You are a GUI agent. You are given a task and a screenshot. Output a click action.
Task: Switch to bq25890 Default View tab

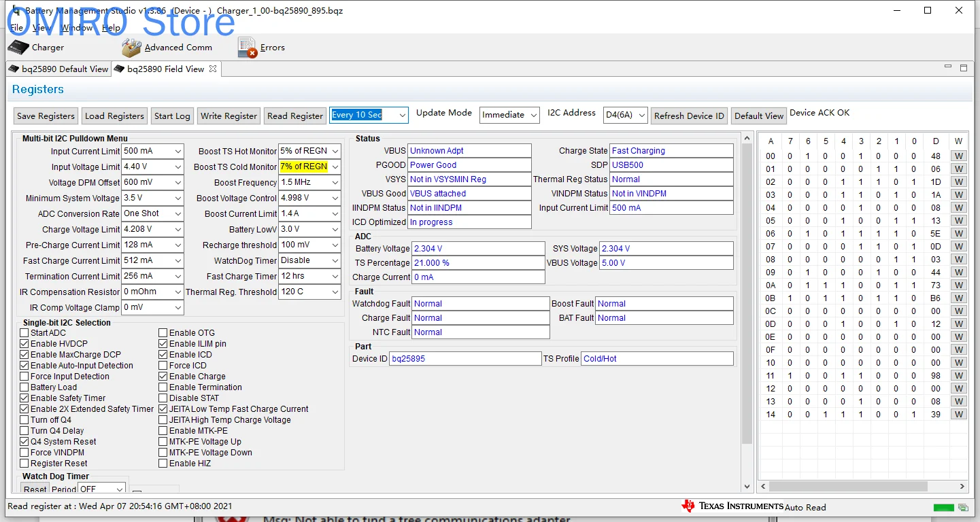pyautogui.click(x=58, y=69)
